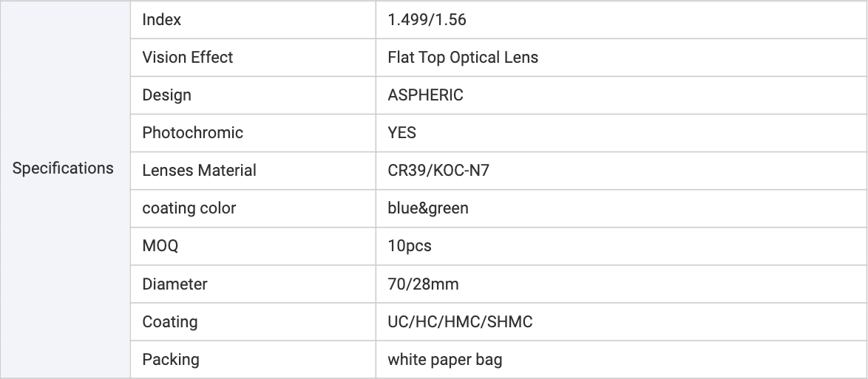Select the Lenses Material label
The image size is (868, 379).
(x=200, y=171)
